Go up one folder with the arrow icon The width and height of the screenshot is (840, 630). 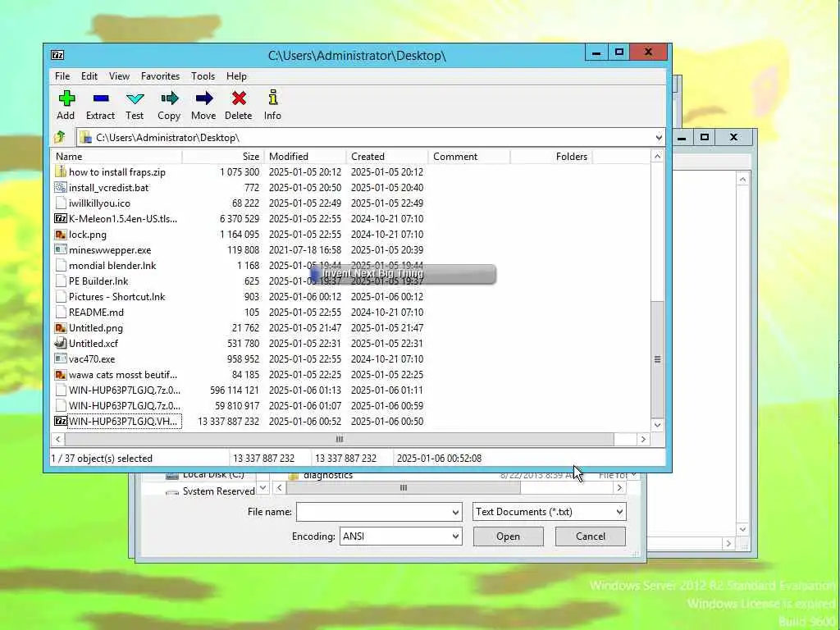[60, 137]
